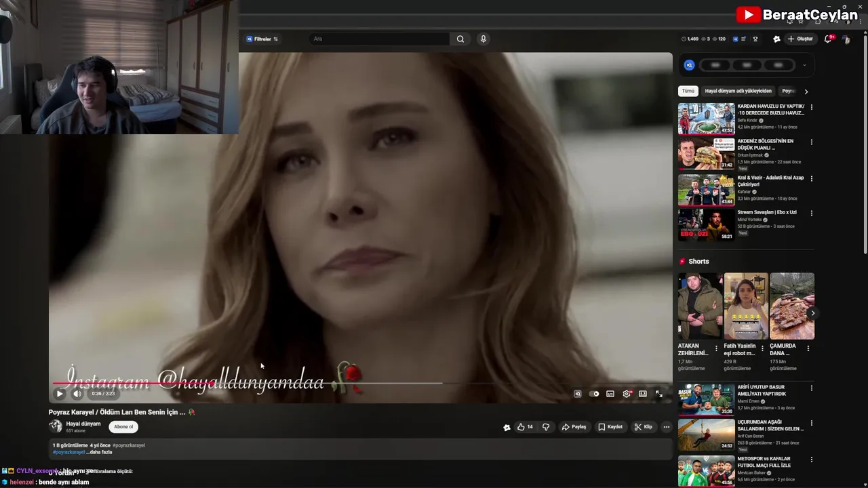Open Kral & Vezir video title

(x=770, y=181)
